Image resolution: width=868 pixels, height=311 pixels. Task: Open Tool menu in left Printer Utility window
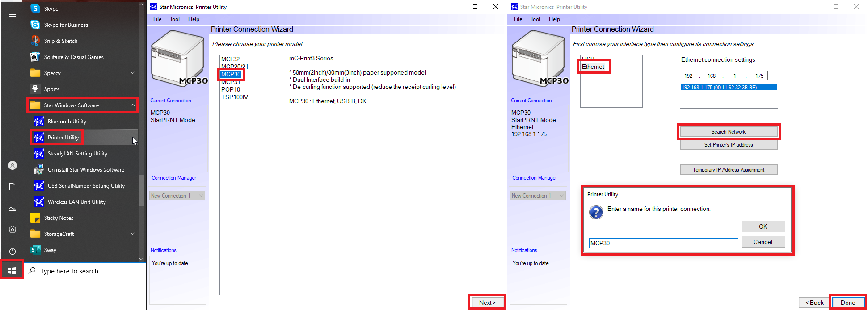[x=175, y=19]
